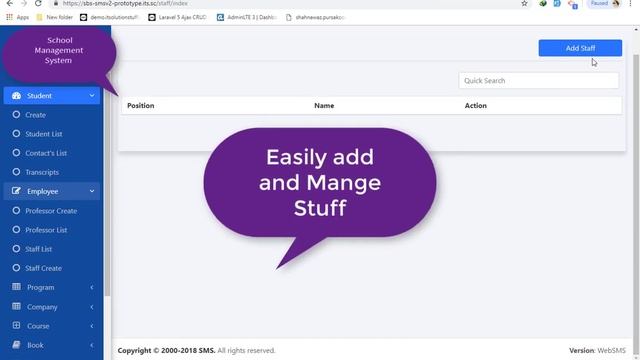
Task: Click circle icon beside Student List
Action: click(16, 133)
